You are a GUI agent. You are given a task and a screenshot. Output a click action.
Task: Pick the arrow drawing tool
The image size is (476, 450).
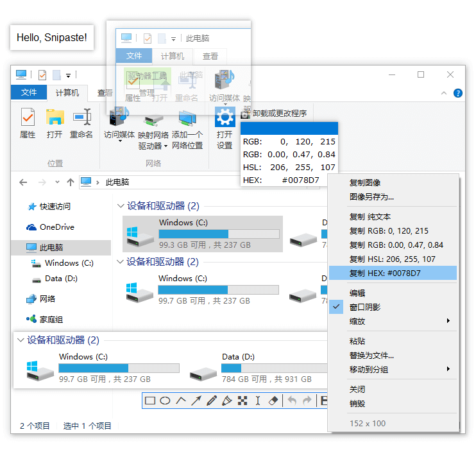tap(196, 401)
